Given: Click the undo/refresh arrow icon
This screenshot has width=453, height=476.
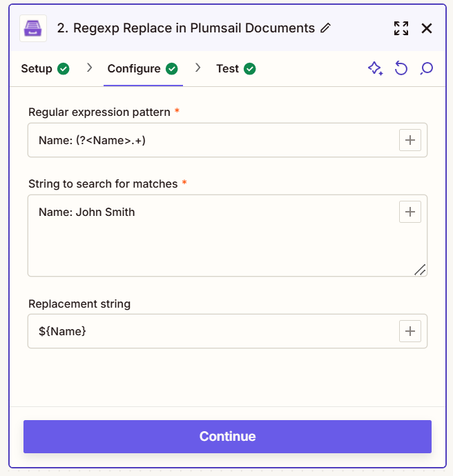Looking at the screenshot, I should pos(401,68).
